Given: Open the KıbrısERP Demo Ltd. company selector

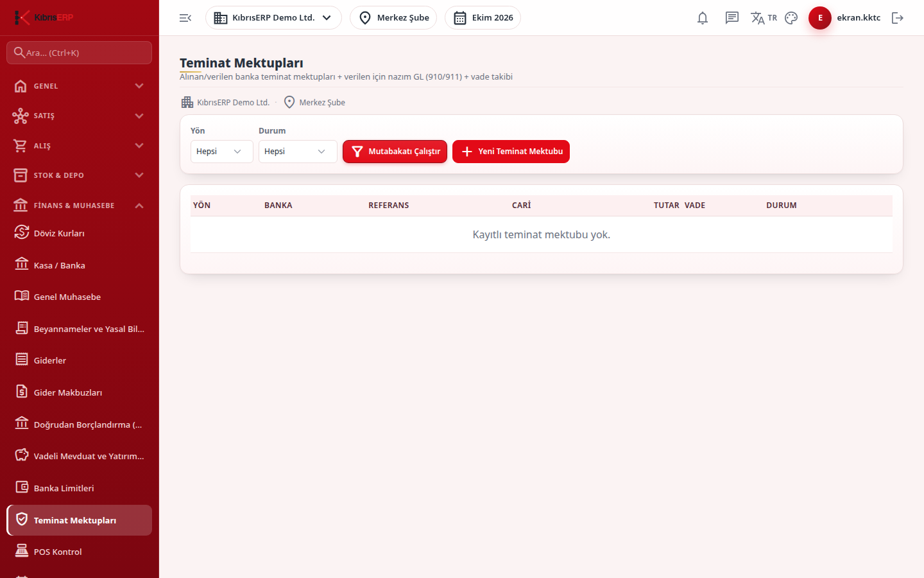Looking at the screenshot, I should (273, 18).
